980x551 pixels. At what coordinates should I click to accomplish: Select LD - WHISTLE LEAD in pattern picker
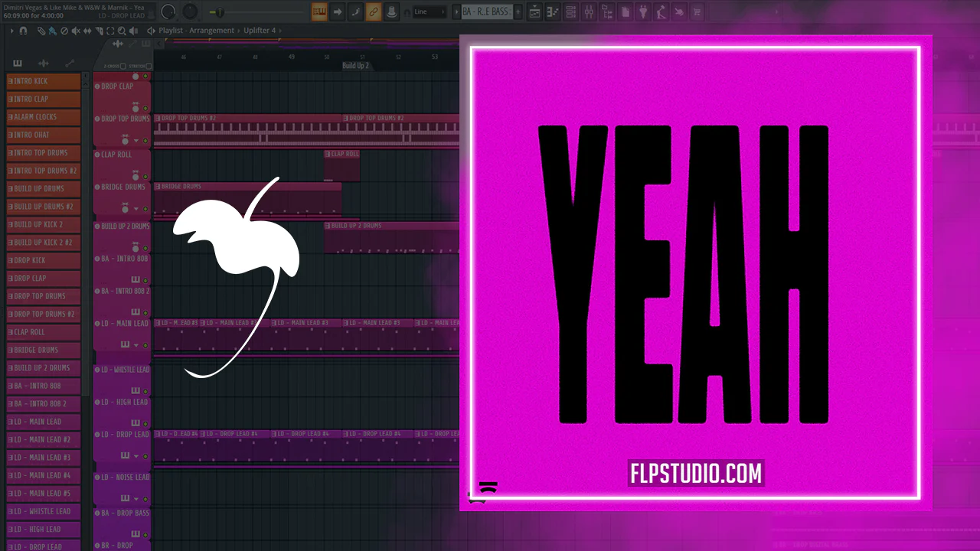point(44,511)
